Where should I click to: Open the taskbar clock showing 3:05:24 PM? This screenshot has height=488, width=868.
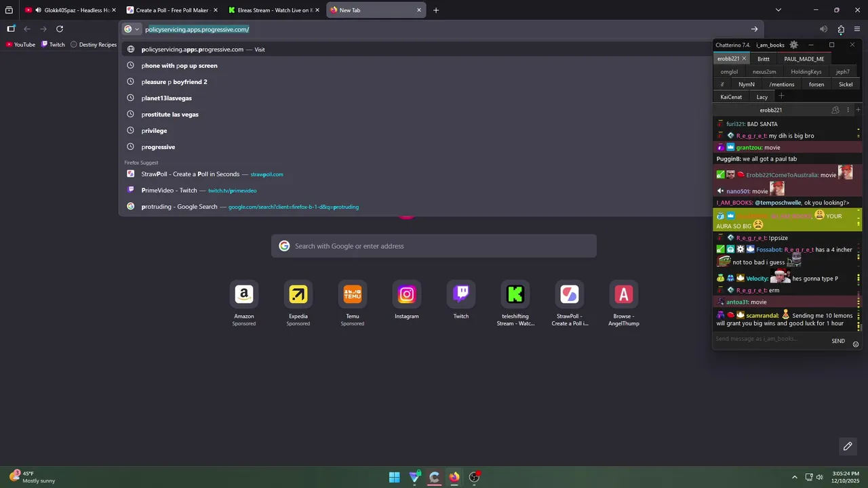846,477
